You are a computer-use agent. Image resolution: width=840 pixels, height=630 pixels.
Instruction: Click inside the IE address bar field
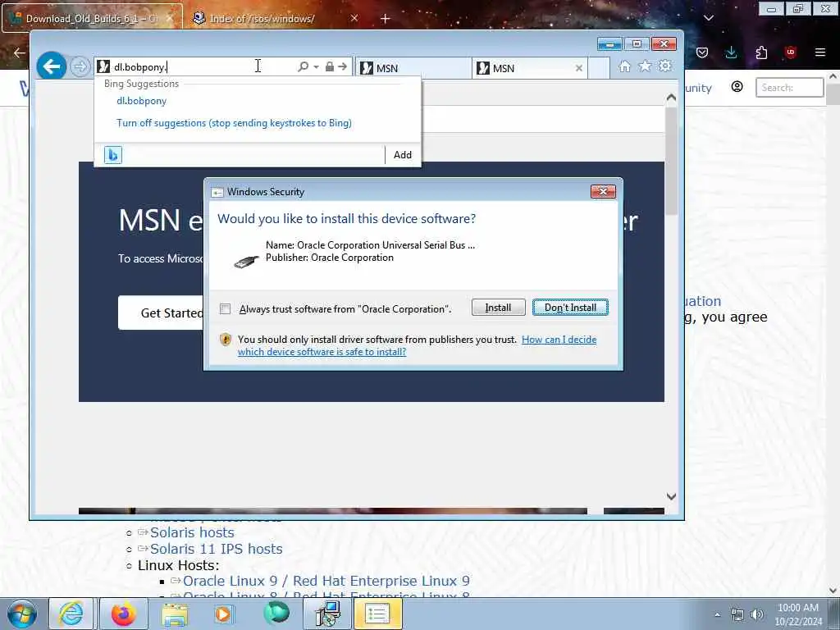coord(203,67)
